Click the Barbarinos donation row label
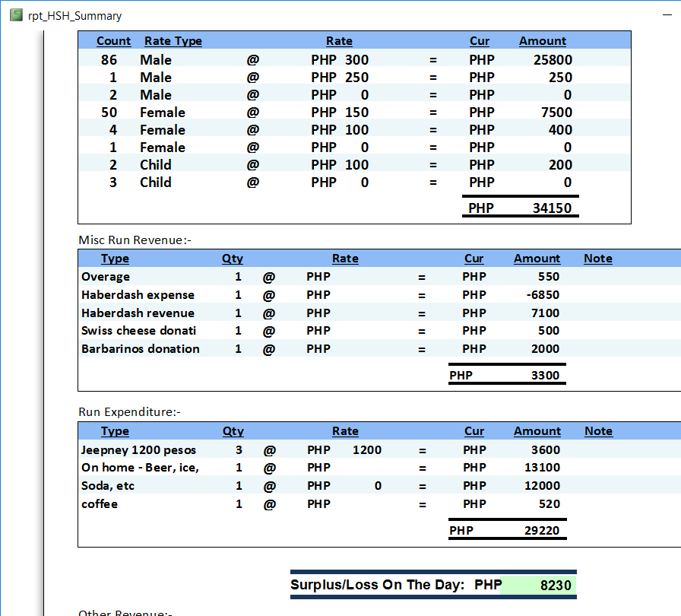This screenshot has width=681, height=616. pos(140,349)
